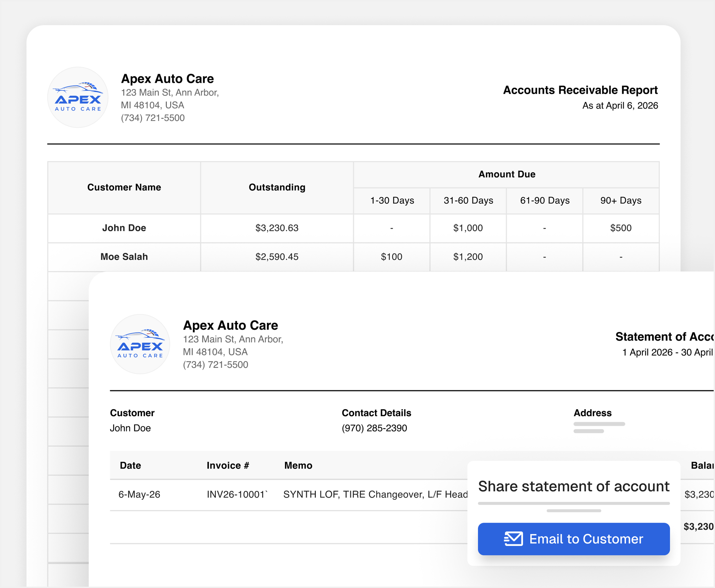715x588 pixels.
Task: Select Moe Salah customer row name
Action: coord(124,257)
